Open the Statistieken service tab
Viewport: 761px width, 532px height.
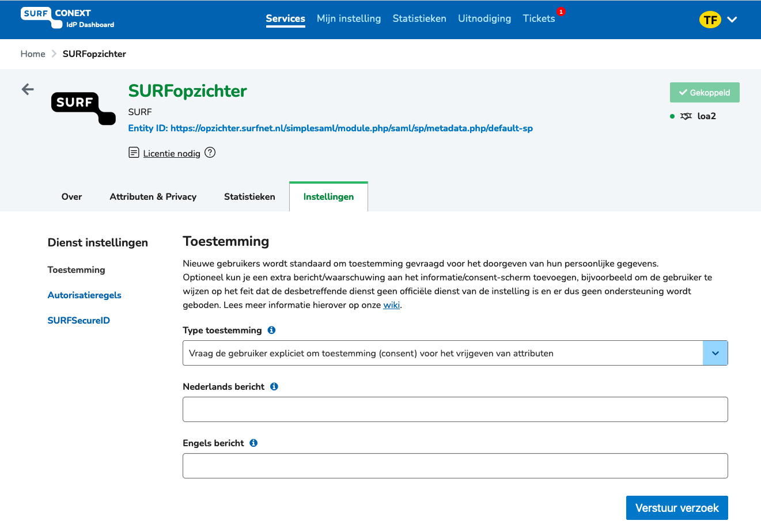pos(249,197)
